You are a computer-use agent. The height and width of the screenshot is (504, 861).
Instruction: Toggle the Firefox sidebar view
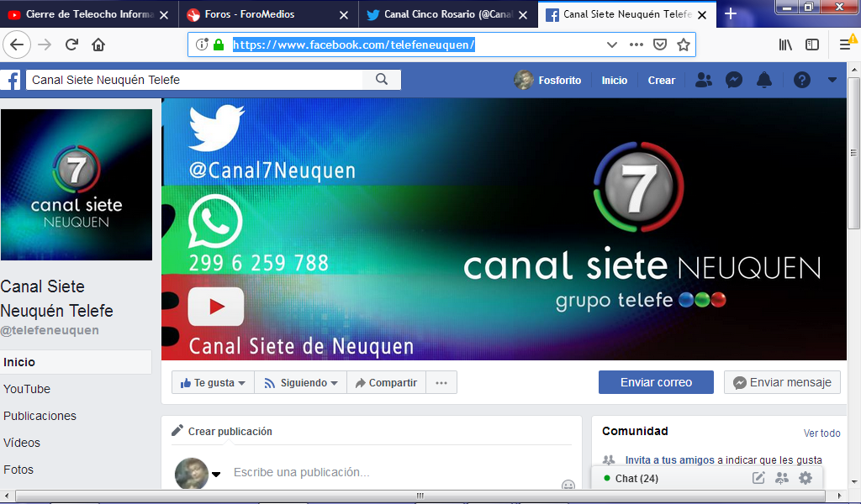[x=812, y=45]
